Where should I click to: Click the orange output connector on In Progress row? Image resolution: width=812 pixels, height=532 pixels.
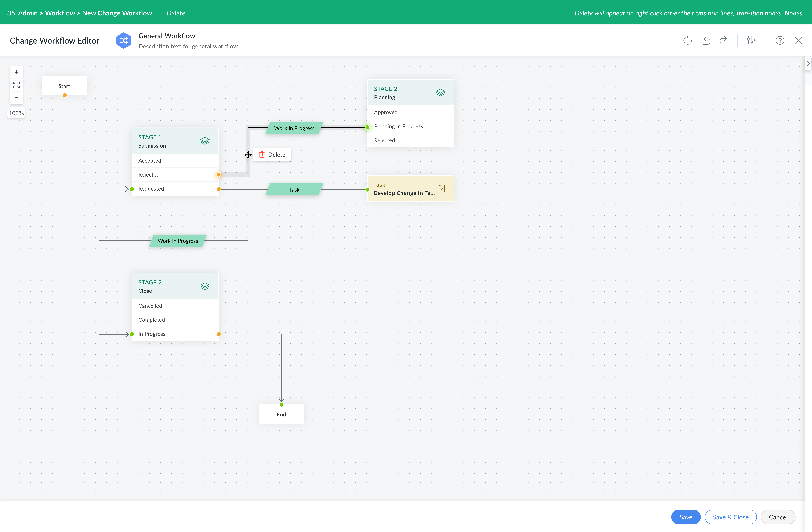[219, 334]
